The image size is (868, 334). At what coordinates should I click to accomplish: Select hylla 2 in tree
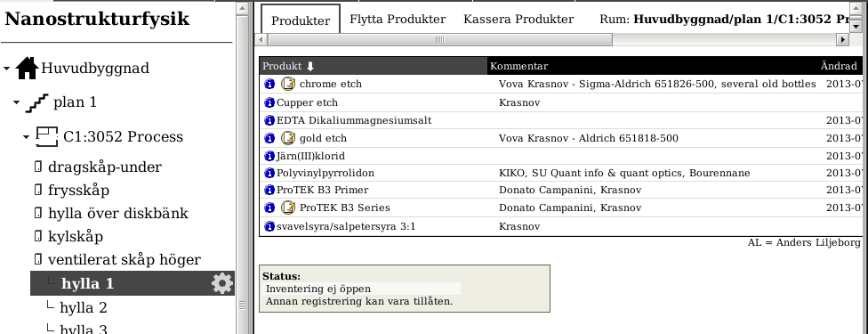pos(83,307)
